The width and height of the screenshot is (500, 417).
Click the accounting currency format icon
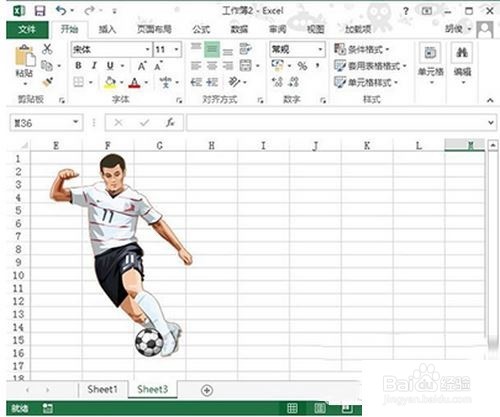[277, 65]
